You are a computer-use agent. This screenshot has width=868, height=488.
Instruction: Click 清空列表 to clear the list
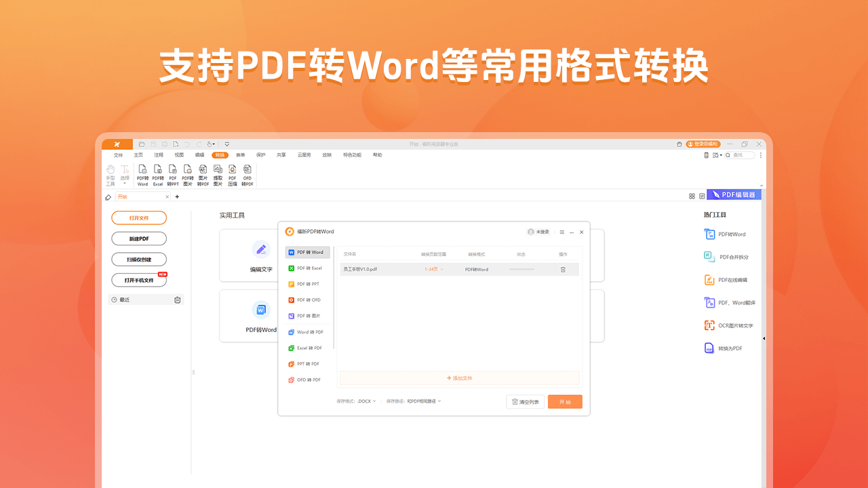click(525, 401)
